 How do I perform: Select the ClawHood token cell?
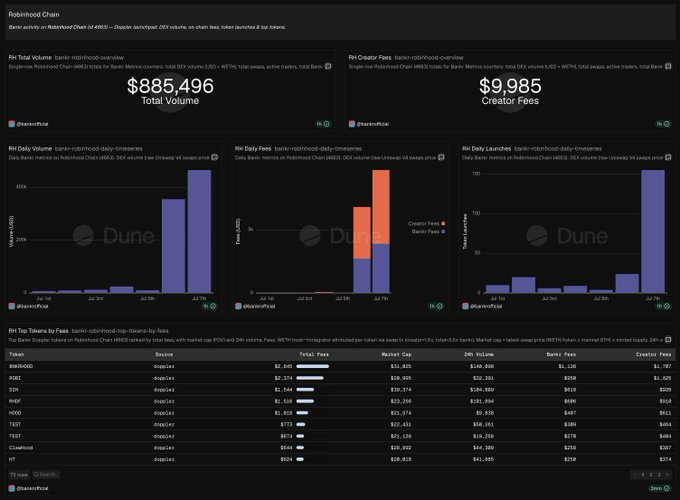pyautogui.click(x=21, y=448)
